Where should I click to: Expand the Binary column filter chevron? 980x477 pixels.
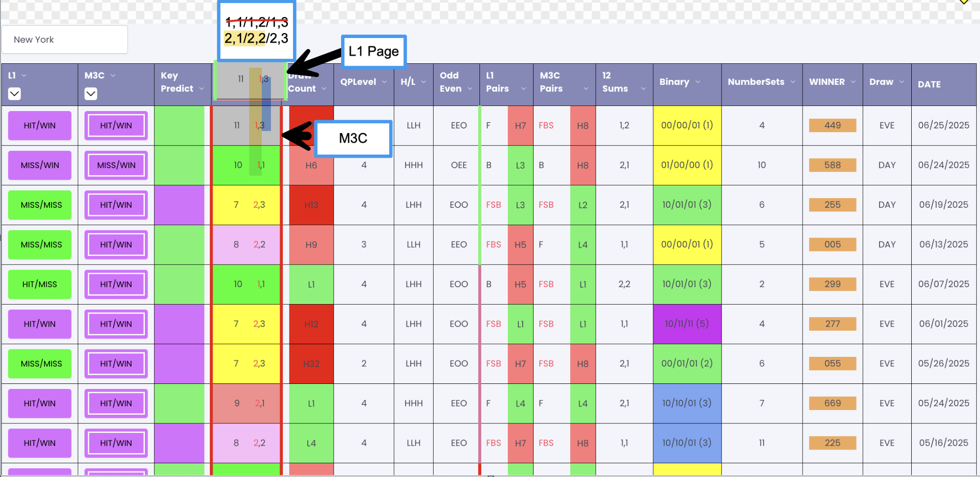point(698,82)
